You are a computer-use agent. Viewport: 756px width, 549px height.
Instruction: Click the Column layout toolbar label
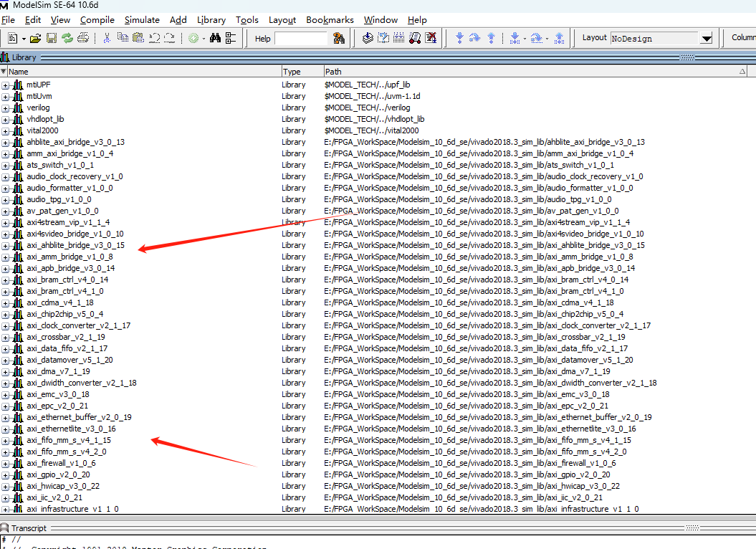(x=743, y=38)
